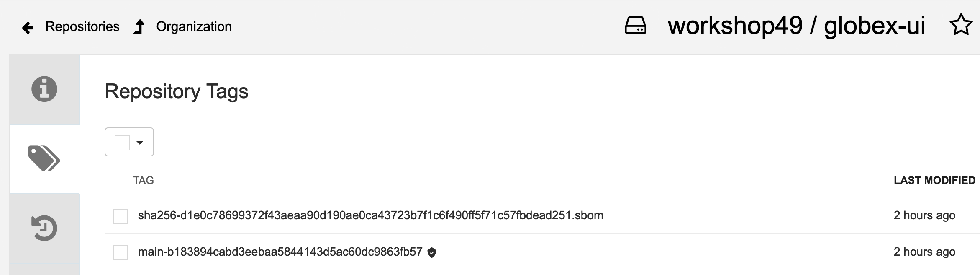Go back to Repositories
Viewport: 980px width, 275px height.
[82, 26]
